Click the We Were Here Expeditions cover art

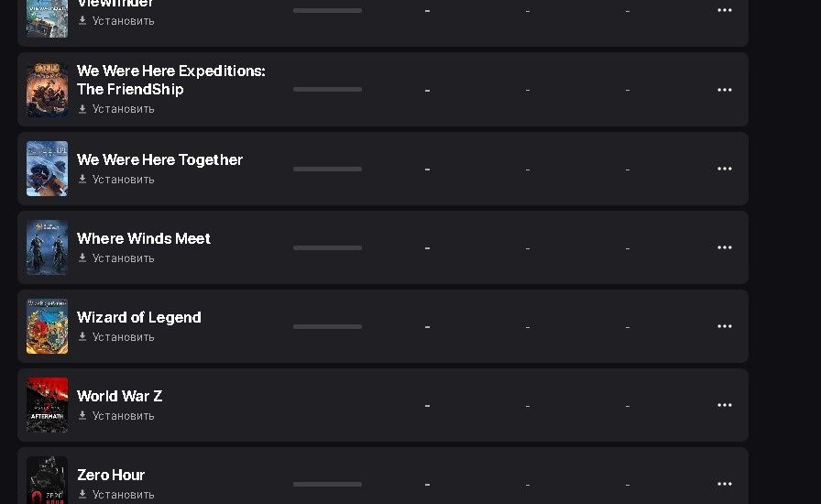click(47, 90)
